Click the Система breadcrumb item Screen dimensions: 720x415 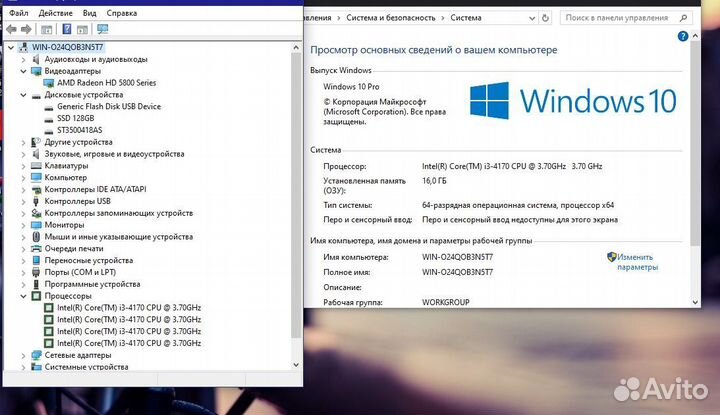tap(466, 18)
